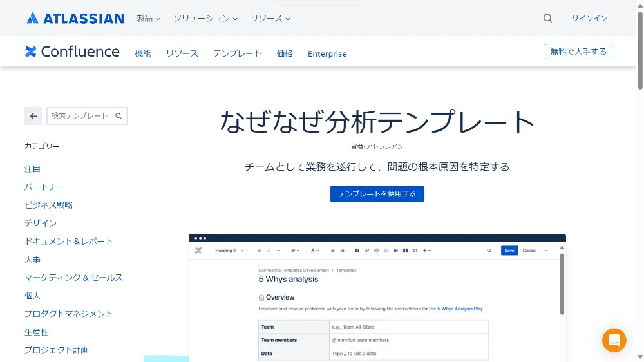Select the パートナー category
This screenshot has height=362, width=644.
[44, 187]
